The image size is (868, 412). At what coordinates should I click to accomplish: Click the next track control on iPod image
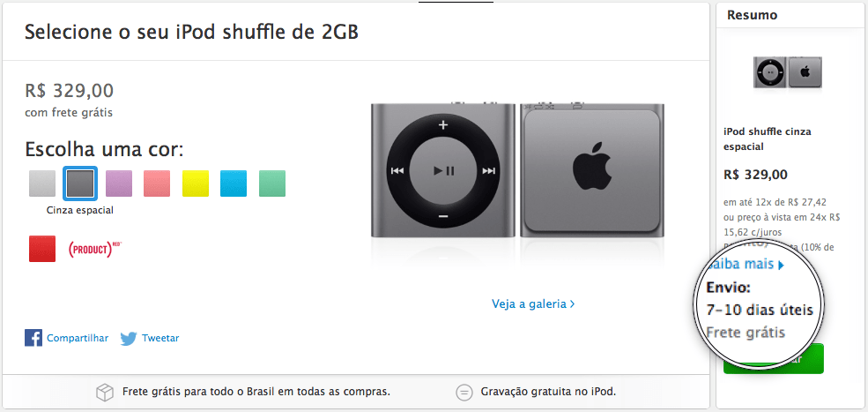click(x=488, y=171)
